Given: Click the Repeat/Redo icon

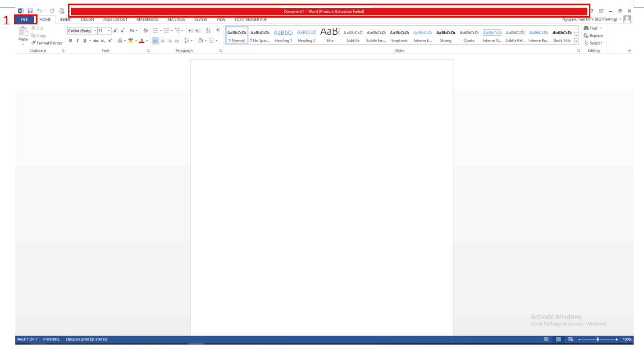Looking at the screenshot, I should click(52, 11).
